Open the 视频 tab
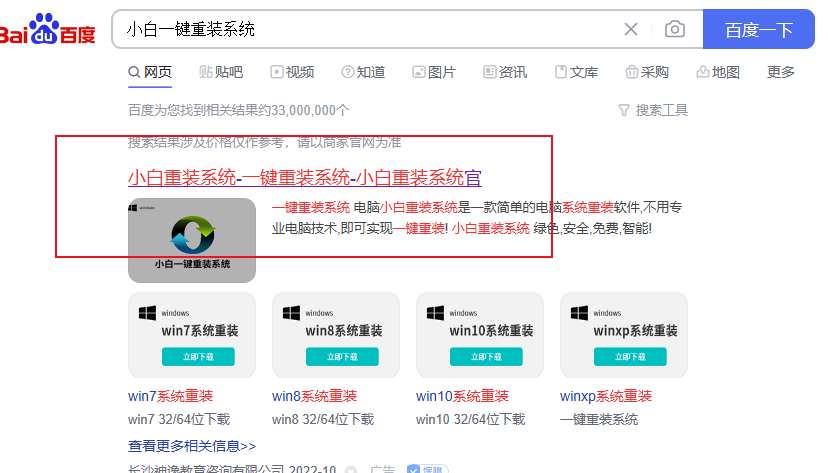Image resolution: width=828 pixels, height=473 pixels. 292,72
